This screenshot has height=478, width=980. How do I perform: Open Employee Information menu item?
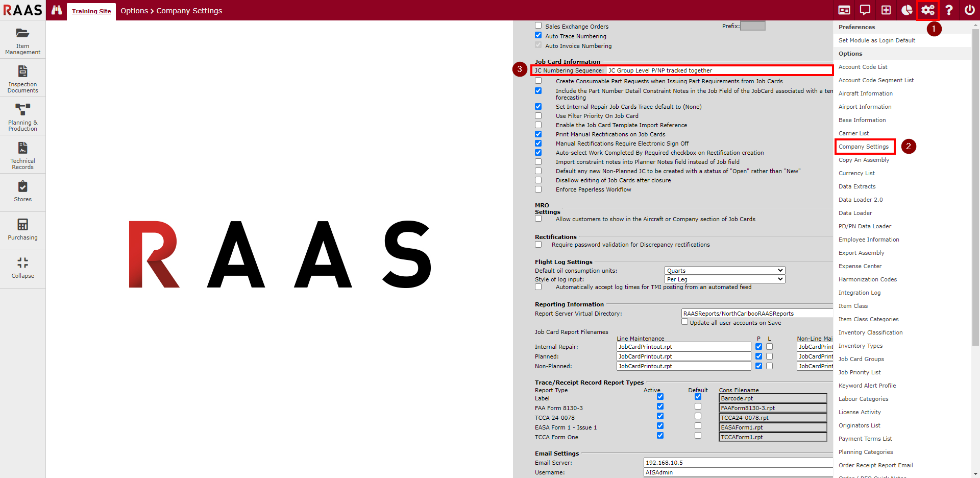click(x=869, y=240)
